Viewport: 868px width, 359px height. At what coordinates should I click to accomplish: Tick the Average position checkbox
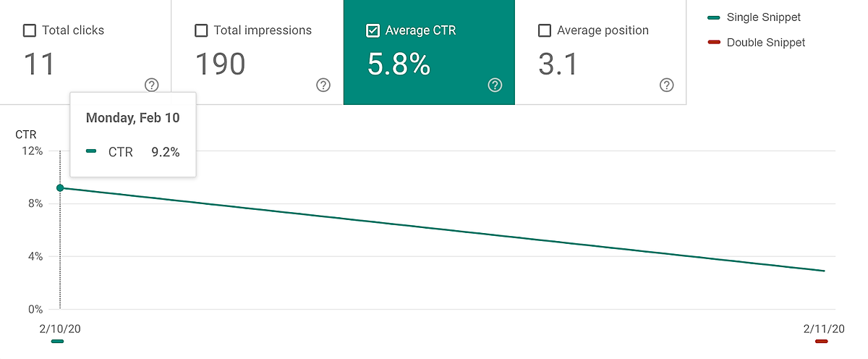545,30
